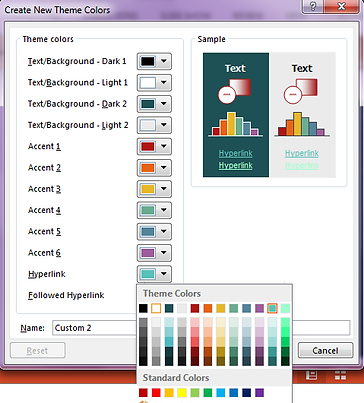Open the Text/Background - Light 2 color dropdown
The width and height of the screenshot is (364, 403).
point(154,125)
